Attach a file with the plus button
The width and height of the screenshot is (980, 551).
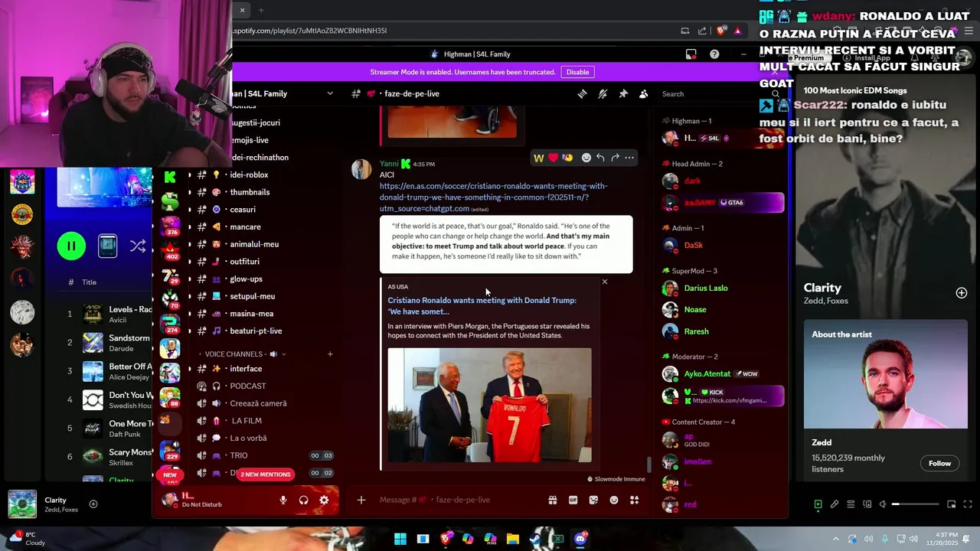(x=361, y=500)
